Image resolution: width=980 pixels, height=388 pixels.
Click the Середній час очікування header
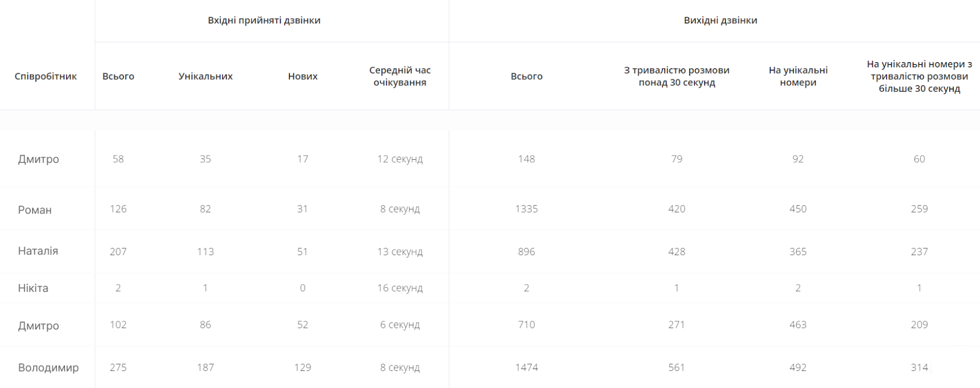(400, 76)
